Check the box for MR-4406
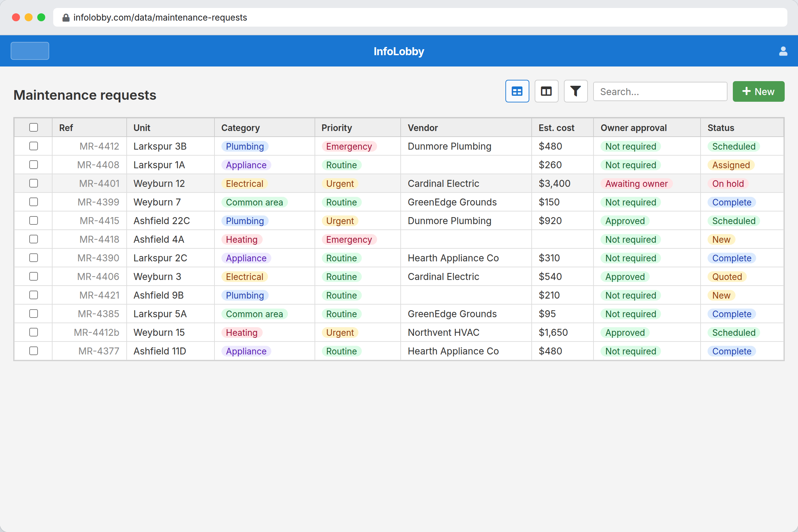Viewport: 798px width, 532px height. (34, 277)
